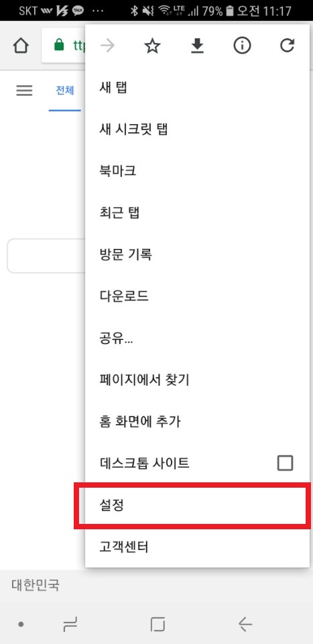Open 고객센터 menu item
Image resolution: width=313 pixels, height=644 pixels.
197,547
